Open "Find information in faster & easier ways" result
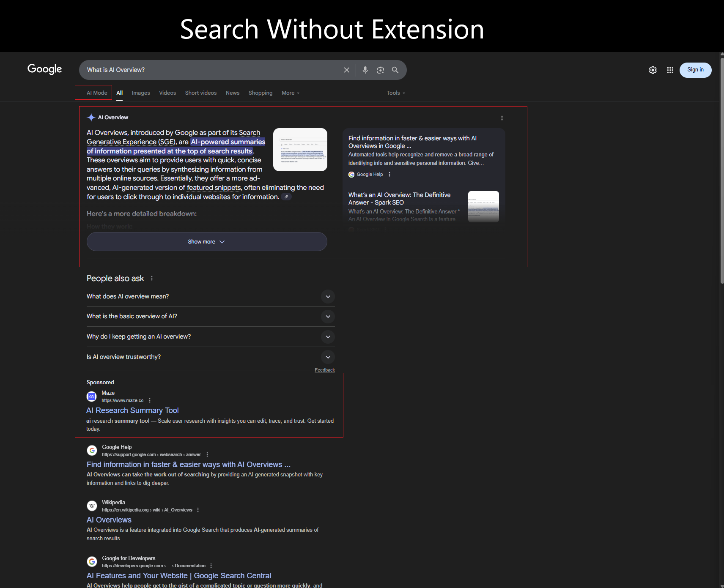This screenshot has height=588, width=724. tap(189, 465)
